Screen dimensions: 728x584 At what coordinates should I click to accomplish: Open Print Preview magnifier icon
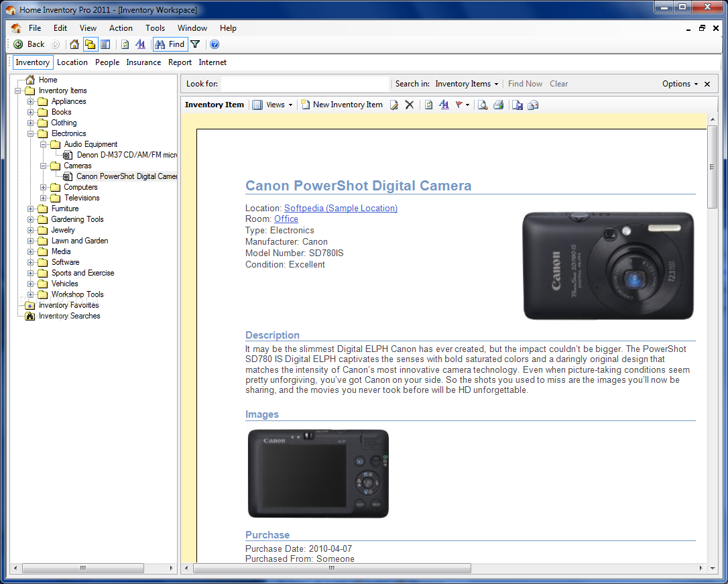coord(483,105)
